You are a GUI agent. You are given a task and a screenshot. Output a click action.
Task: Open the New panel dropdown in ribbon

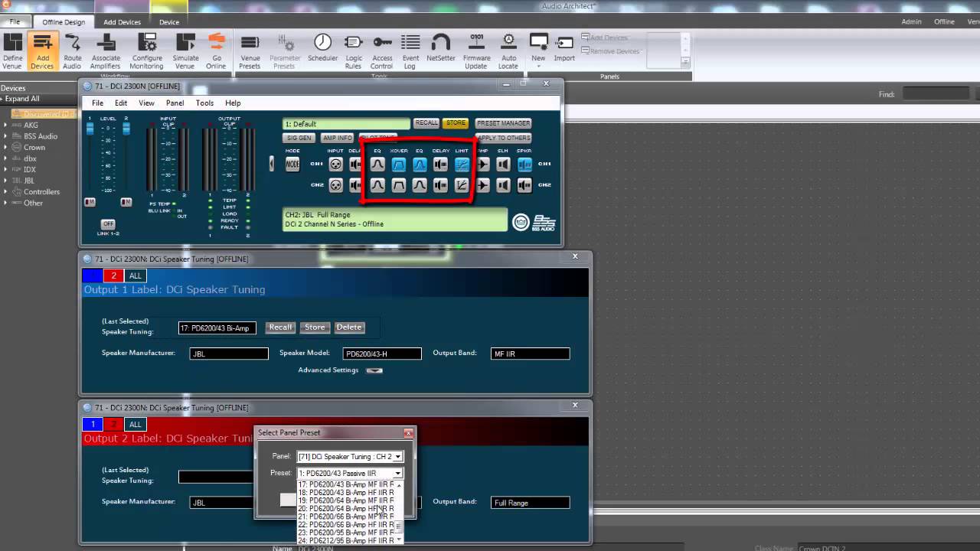point(538,51)
